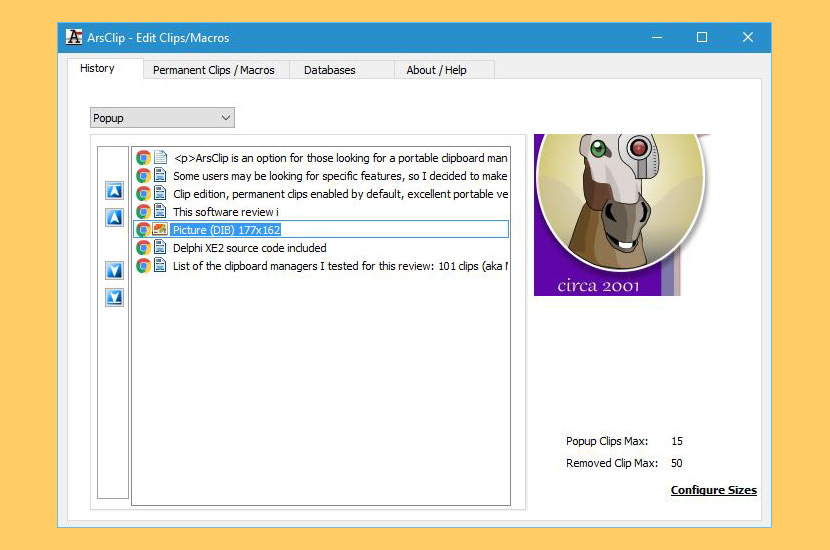The image size is (830, 550).
Task: Go to the About / Help tab
Action: pyautogui.click(x=436, y=70)
